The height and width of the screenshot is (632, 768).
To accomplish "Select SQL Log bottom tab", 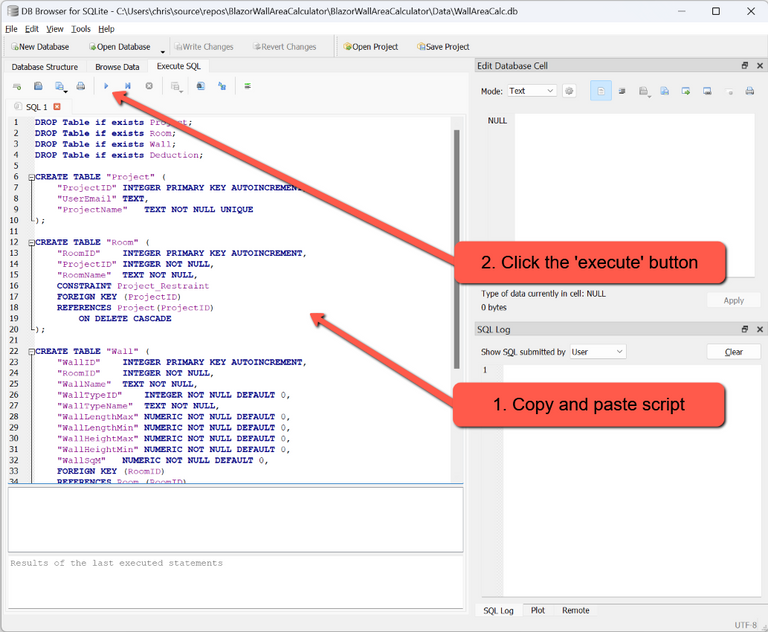I will pos(499,610).
